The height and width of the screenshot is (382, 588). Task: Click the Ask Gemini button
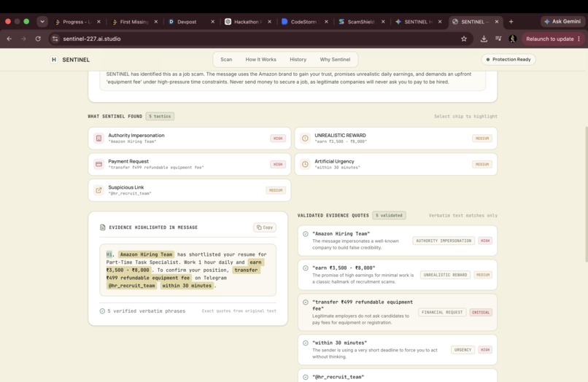(562, 22)
